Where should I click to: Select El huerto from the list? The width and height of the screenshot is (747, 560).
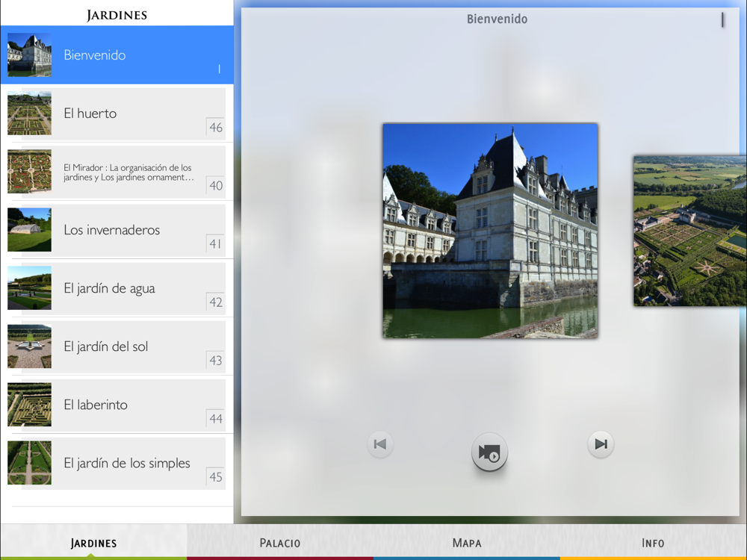tap(117, 113)
